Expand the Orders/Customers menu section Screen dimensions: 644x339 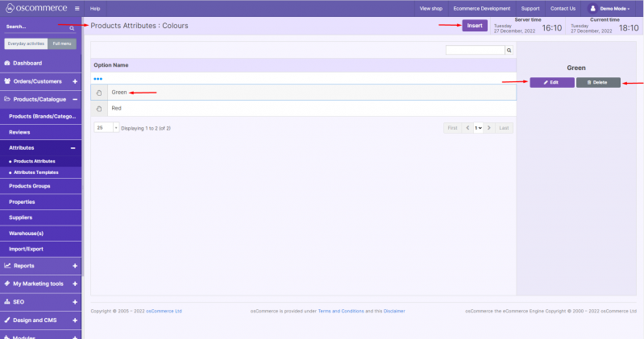75,81
